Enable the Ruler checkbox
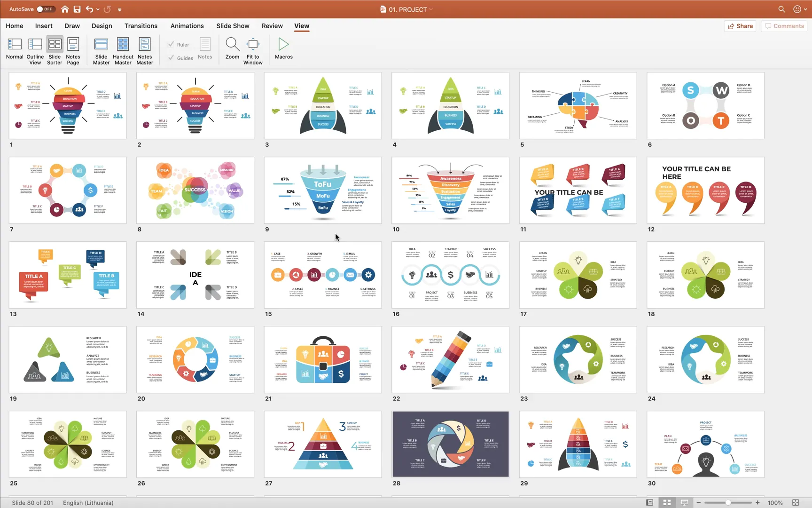The height and width of the screenshot is (508, 812). [172, 44]
